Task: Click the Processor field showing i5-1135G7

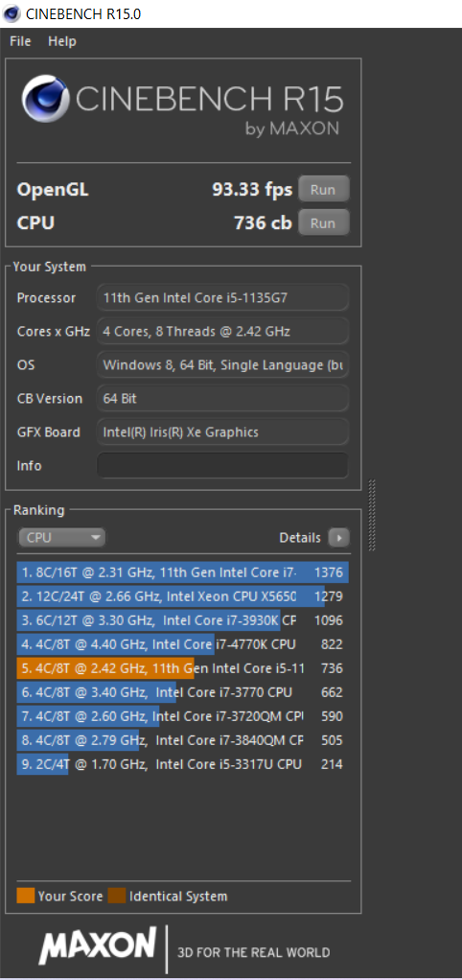Action: coord(223,297)
